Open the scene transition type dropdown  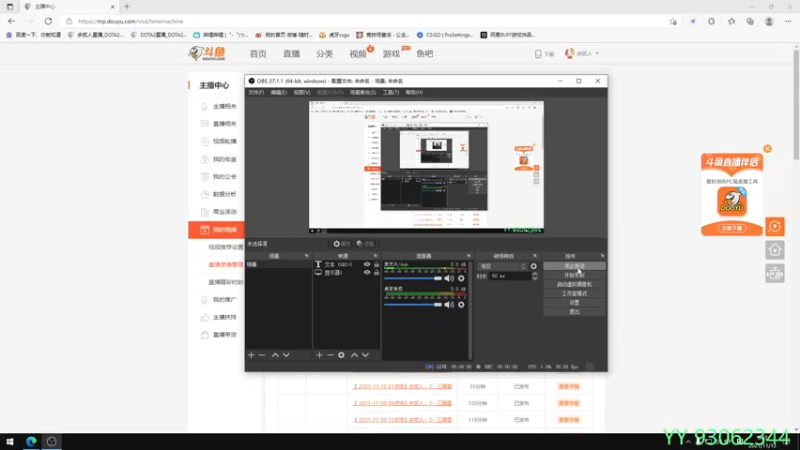502,266
